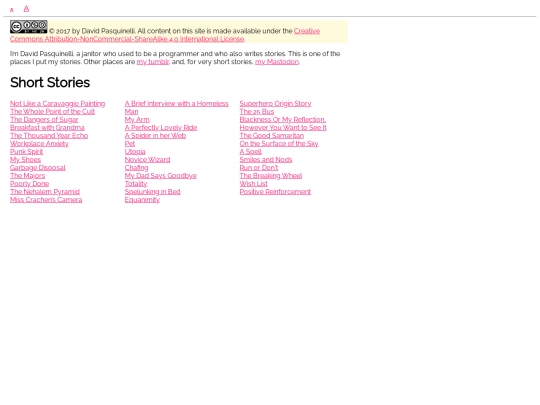540x405 pixels.
Task: Open 'A Brief Interview with a Homeless Man'
Action: pyautogui.click(x=177, y=104)
